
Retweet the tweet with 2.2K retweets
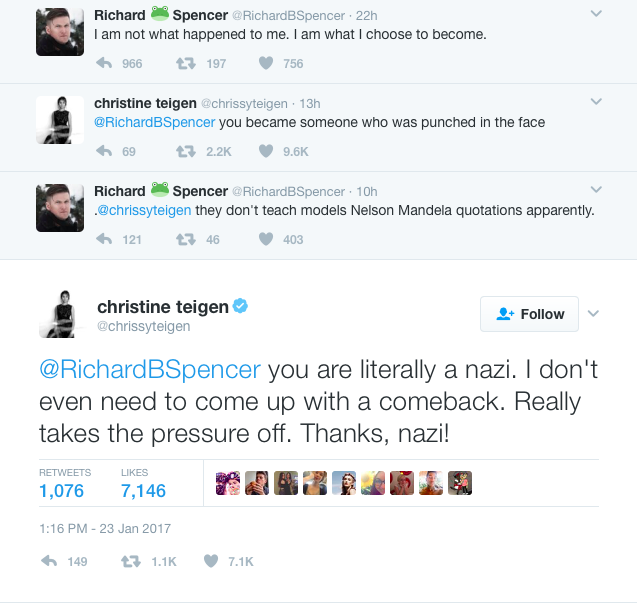tap(185, 152)
